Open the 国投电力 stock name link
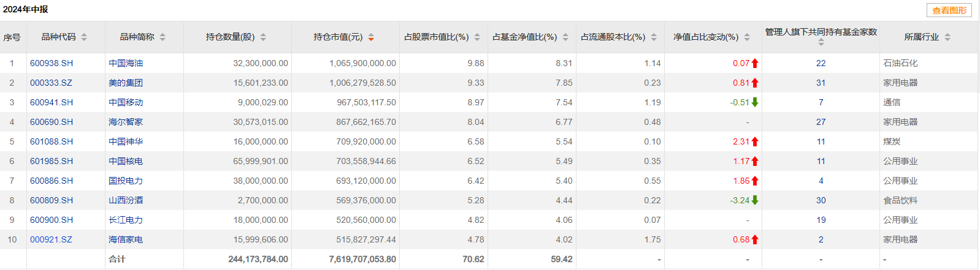This screenshot has width=980, height=270. (x=126, y=181)
